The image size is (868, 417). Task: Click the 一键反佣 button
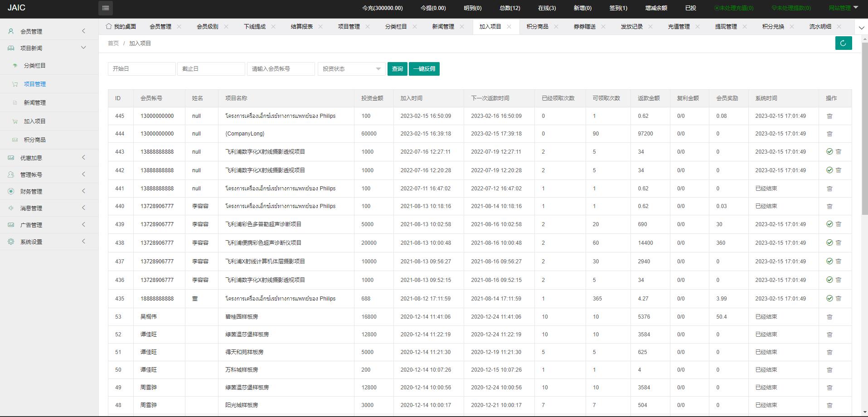point(424,69)
